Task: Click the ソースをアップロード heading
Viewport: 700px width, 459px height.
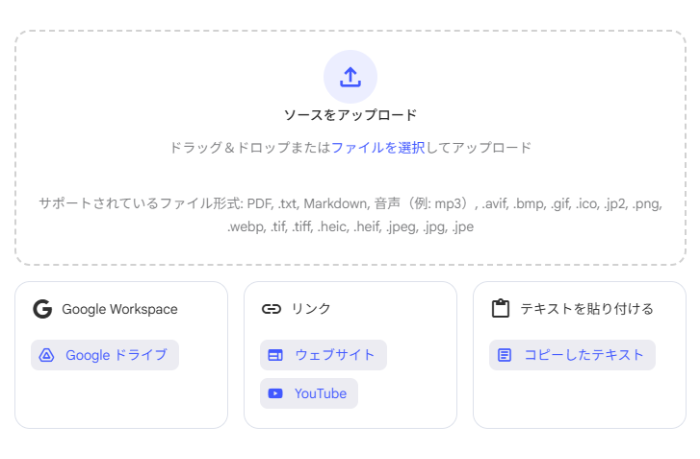Action: (x=350, y=115)
